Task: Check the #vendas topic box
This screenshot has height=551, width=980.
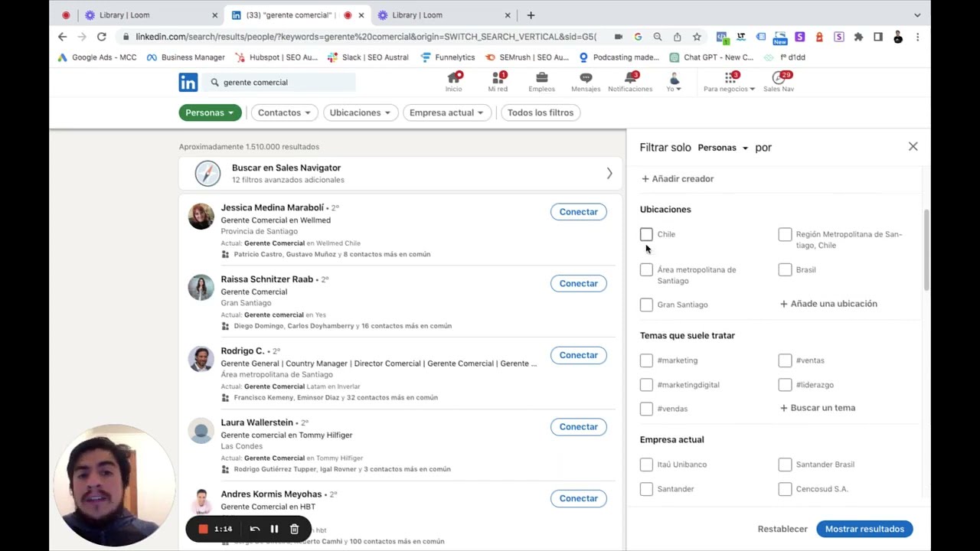Action: 646,409
